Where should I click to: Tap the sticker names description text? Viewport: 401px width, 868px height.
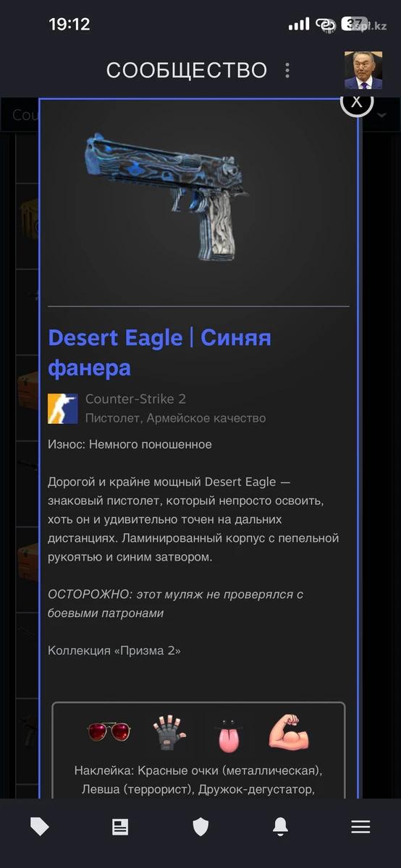[x=198, y=780]
